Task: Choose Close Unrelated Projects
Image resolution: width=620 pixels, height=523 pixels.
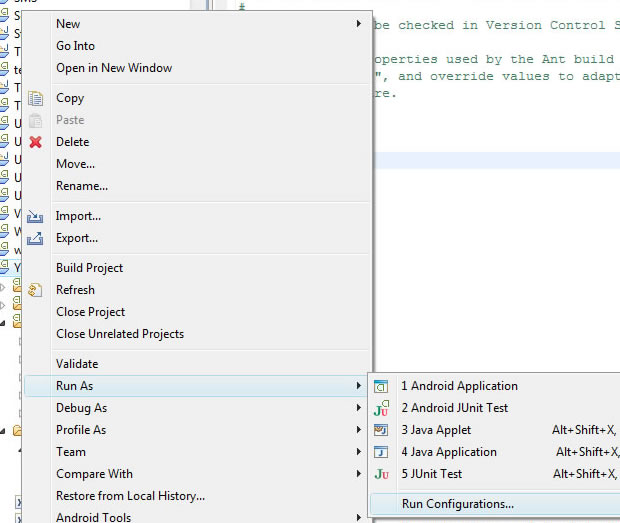Action: click(x=120, y=334)
